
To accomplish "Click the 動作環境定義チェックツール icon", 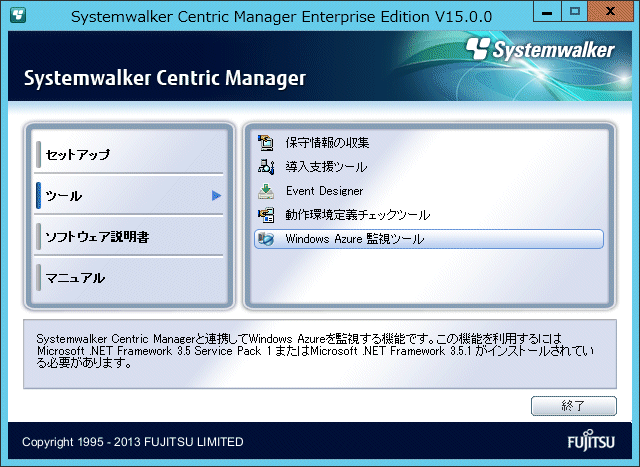I will (x=266, y=215).
